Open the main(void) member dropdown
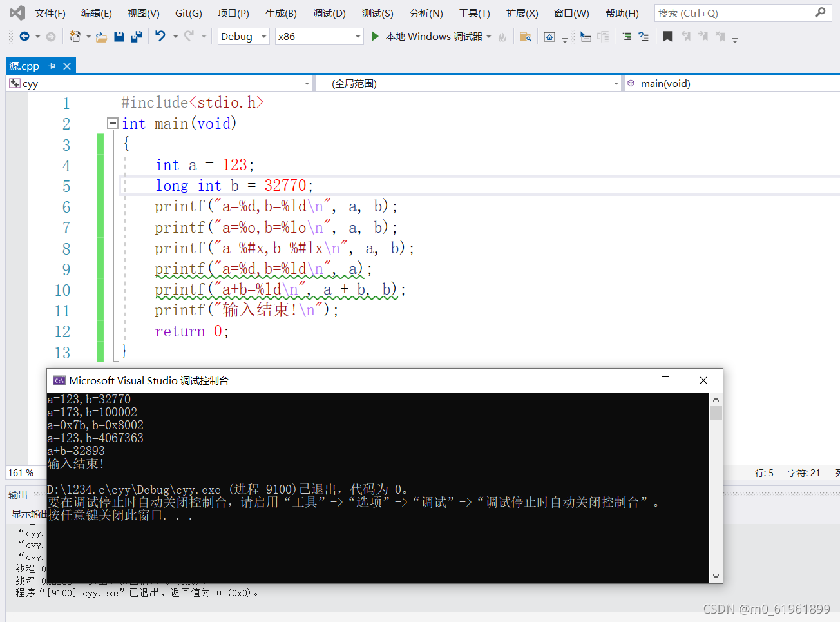Image resolution: width=840 pixels, height=622 pixels. 732,84
